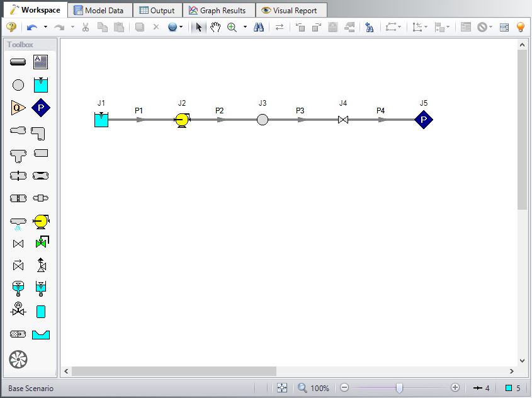Select the Pipe drawing tool in Toolbox
This screenshot has height=398, width=532.
click(x=18, y=62)
